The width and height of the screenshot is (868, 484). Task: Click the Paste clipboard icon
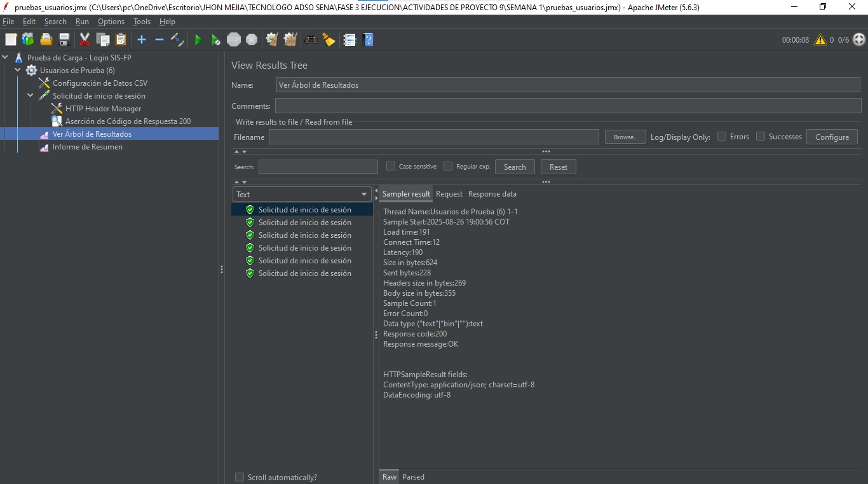pos(120,39)
